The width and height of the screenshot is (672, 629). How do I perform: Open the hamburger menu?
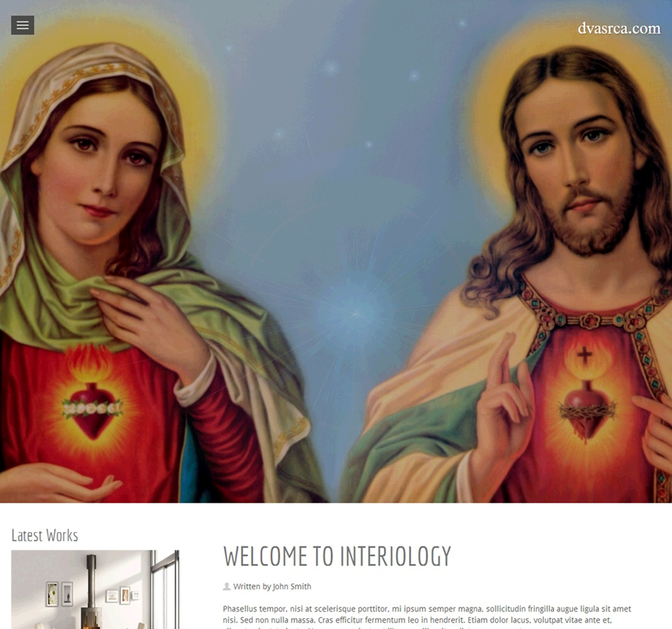[23, 26]
